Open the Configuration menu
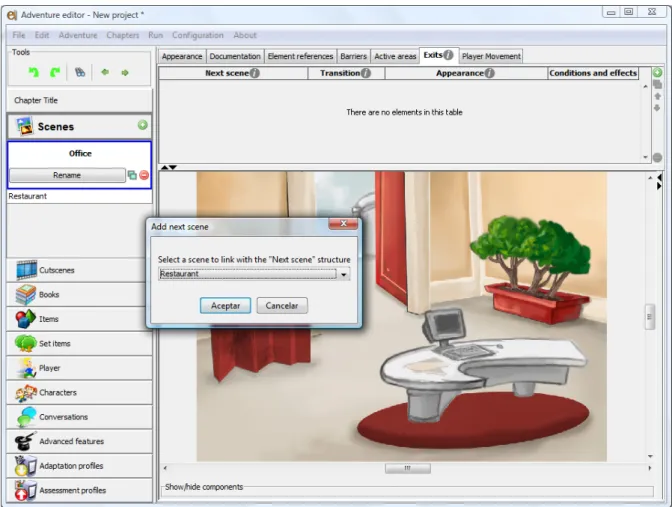 (x=198, y=35)
